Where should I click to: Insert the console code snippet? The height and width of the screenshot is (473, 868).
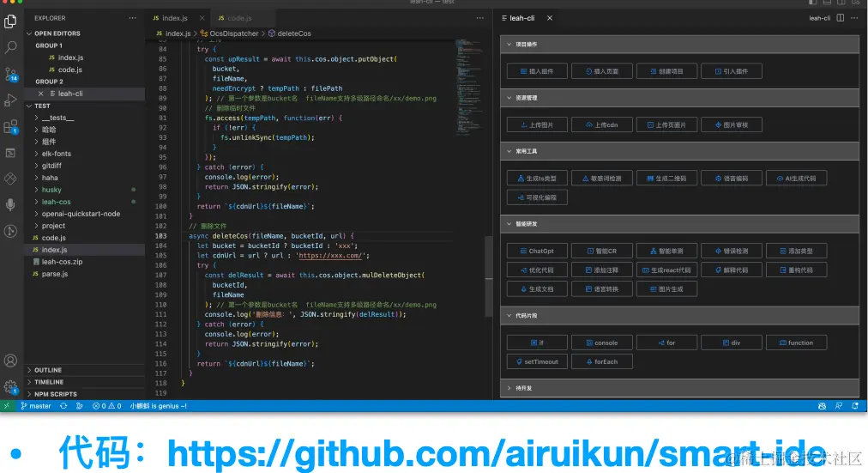[602, 343]
